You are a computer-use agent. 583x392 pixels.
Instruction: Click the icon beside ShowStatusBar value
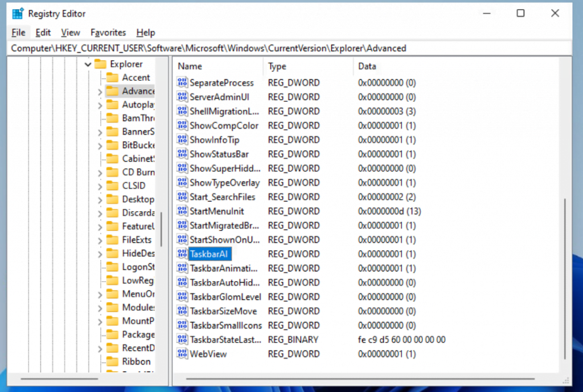click(x=182, y=154)
